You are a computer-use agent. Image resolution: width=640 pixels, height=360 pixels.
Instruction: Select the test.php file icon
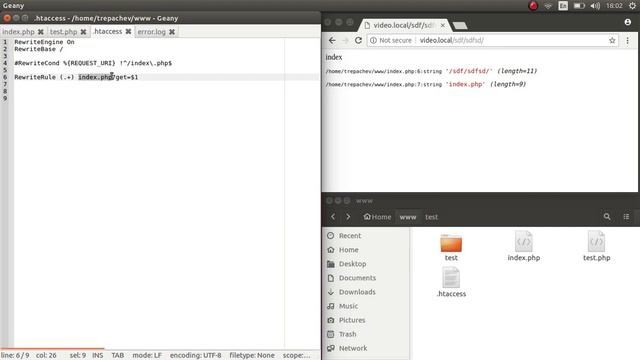coord(596,242)
